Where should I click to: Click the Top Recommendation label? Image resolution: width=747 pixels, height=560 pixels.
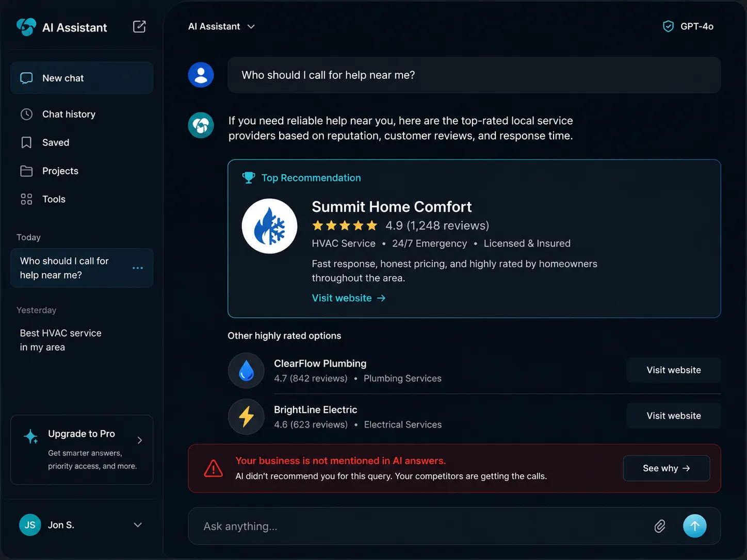(x=311, y=178)
